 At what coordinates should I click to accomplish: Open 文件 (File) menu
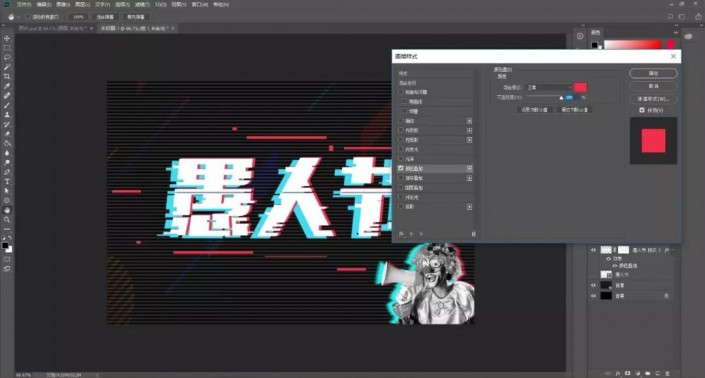24,4
